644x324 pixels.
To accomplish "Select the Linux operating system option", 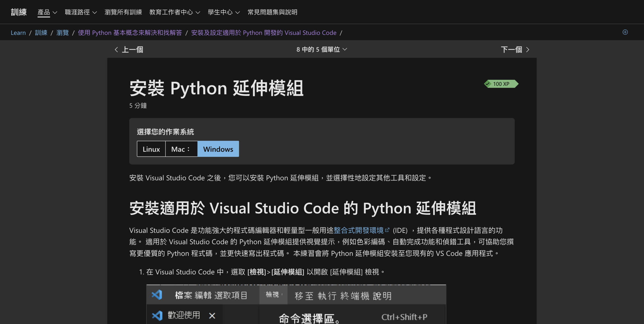I will (x=151, y=149).
